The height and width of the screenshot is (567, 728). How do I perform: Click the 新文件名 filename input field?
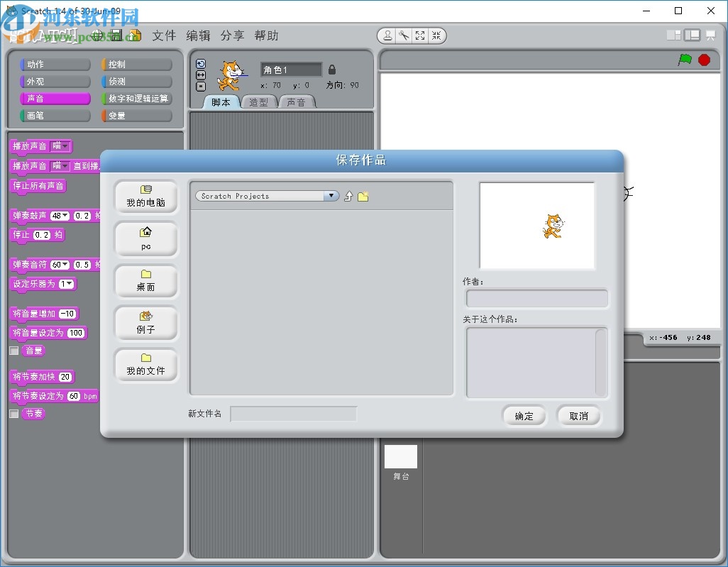(x=294, y=414)
